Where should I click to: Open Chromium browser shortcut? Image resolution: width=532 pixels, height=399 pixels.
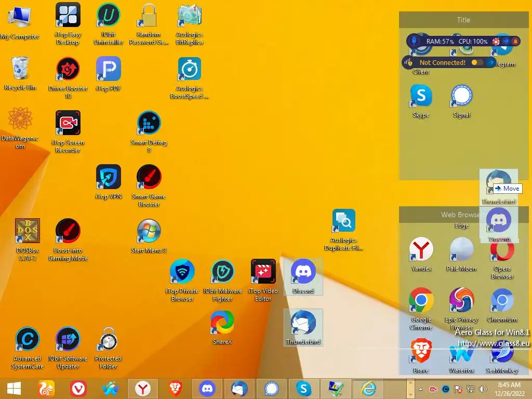(x=502, y=305)
